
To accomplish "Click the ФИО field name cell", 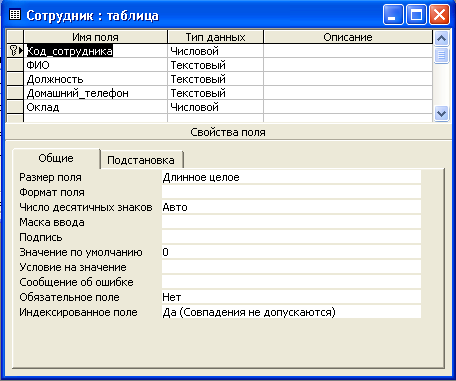I will pos(96,65).
